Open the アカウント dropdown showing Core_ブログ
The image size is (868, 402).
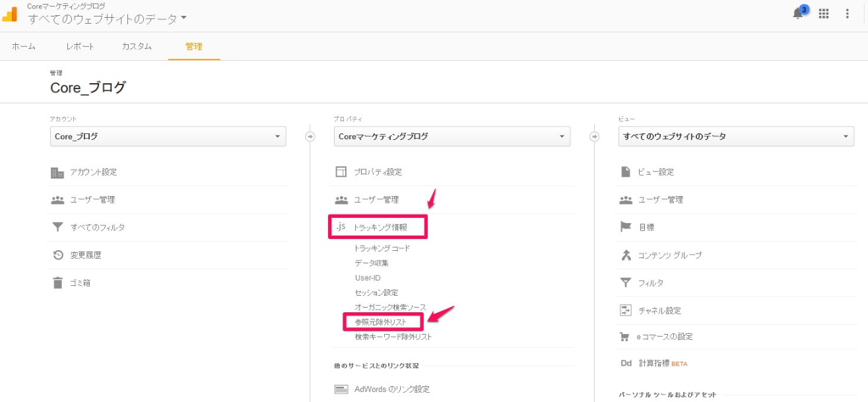tap(168, 137)
